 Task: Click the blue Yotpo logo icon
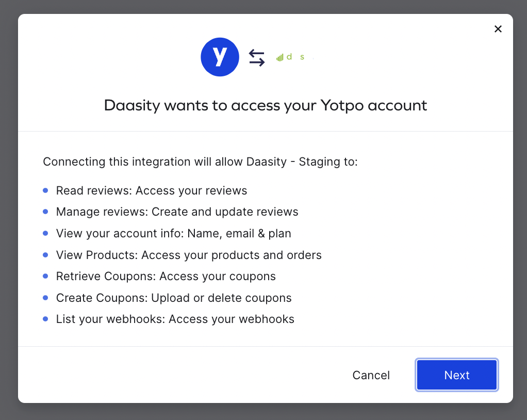point(220,57)
